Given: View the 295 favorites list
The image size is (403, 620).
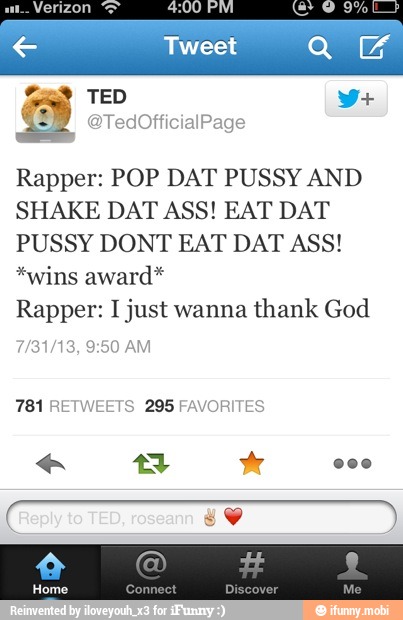Looking at the screenshot, I should coord(204,406).
